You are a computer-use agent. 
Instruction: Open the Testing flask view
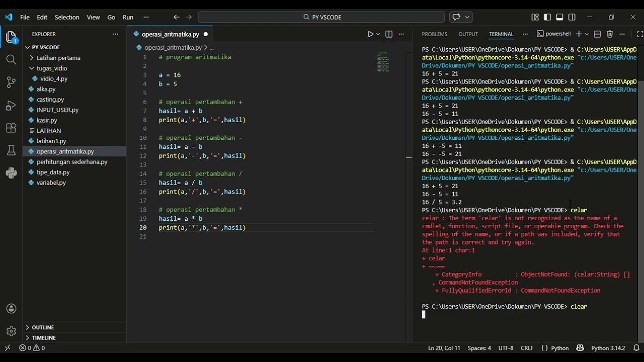11,150
